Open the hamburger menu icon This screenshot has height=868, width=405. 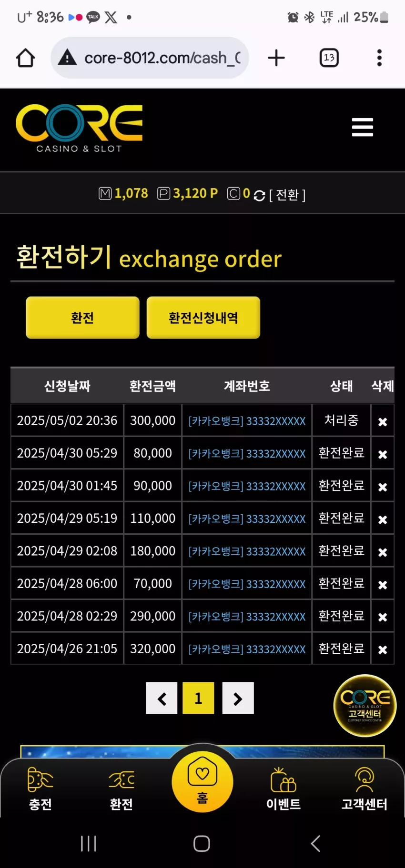362,127
